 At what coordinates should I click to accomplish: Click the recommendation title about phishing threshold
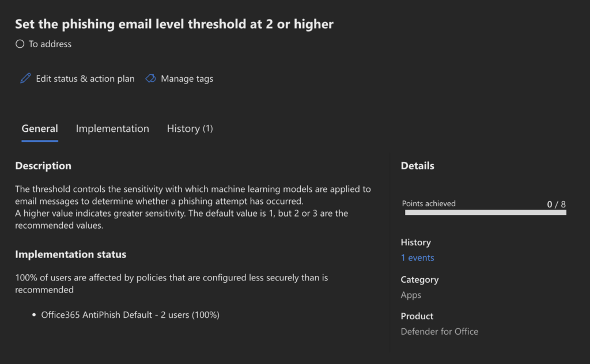click(174, 24)
